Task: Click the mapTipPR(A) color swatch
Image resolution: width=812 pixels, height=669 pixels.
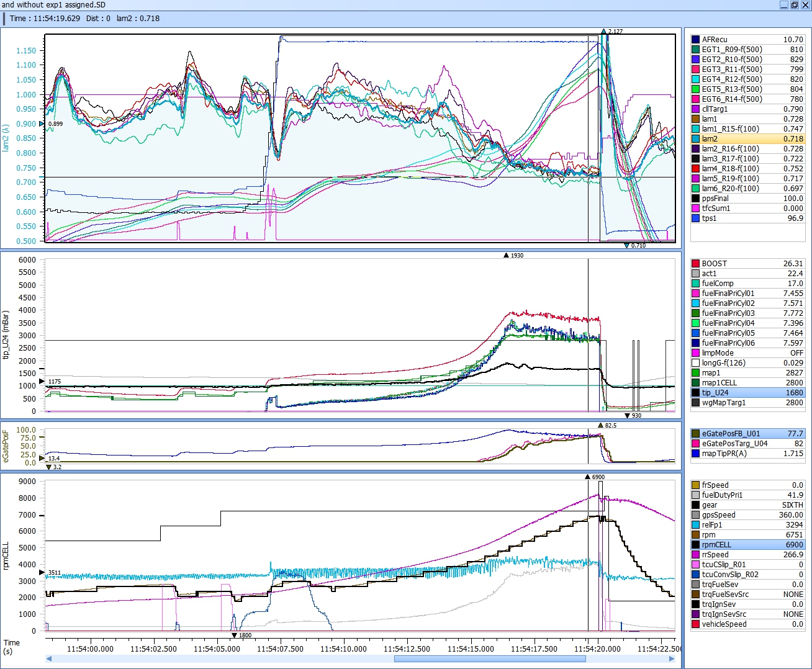Action: (695, 454)
